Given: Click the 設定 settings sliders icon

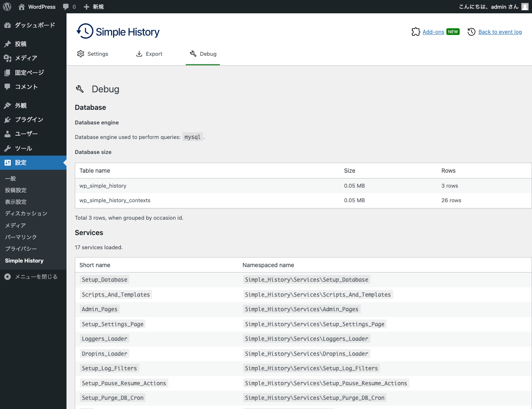Looking at the screenshot, I should [x=7, y=163].
